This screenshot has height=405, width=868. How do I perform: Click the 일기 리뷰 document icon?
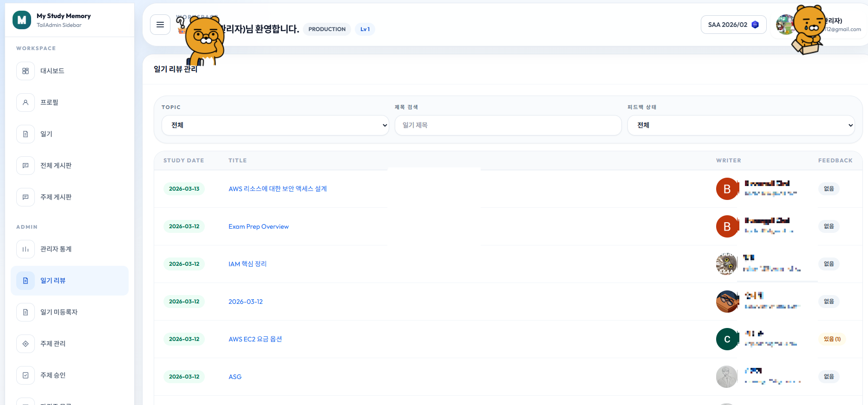[26, 281]
